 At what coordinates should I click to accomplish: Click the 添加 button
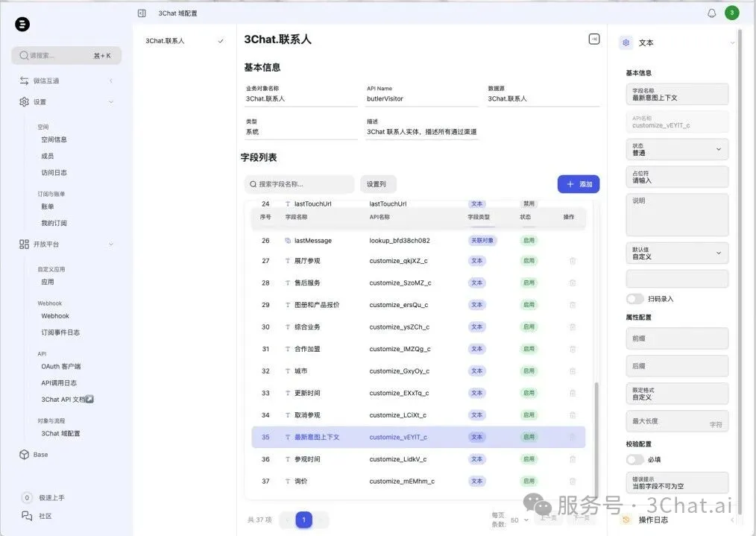[x=578, y=184]
